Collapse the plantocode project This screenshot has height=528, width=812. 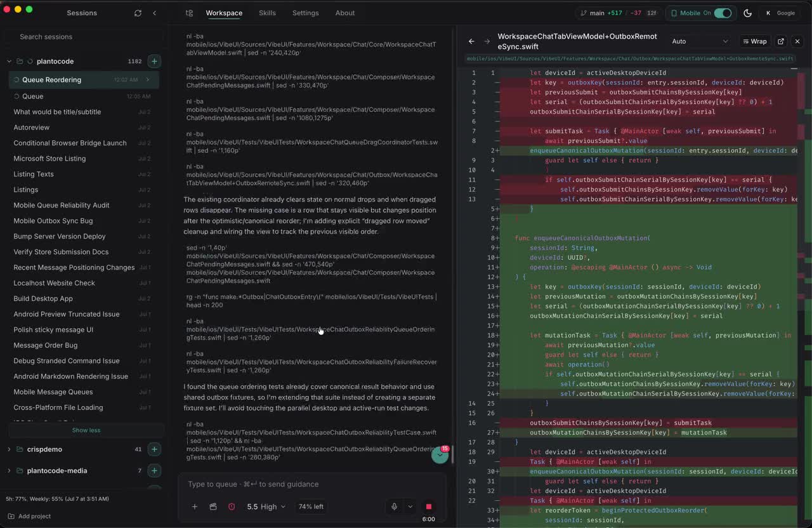pyautogui.click(x=9, y=62)
